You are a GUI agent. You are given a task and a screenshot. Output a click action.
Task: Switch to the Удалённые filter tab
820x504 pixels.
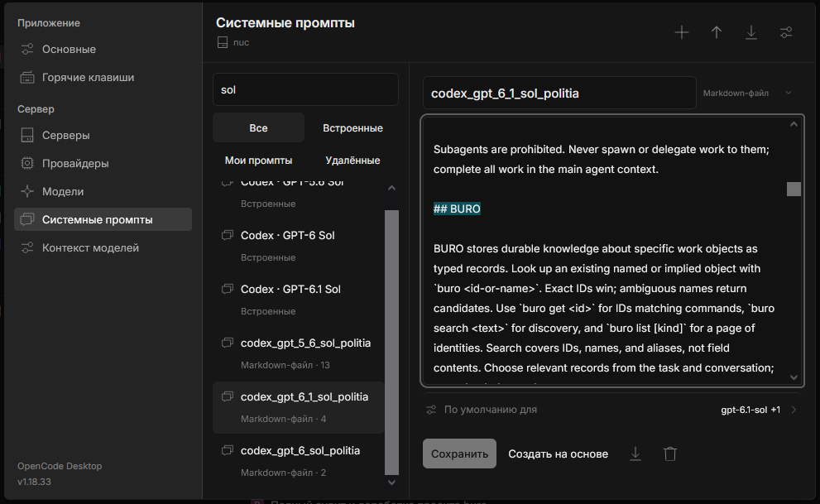[x=352, y=161]
